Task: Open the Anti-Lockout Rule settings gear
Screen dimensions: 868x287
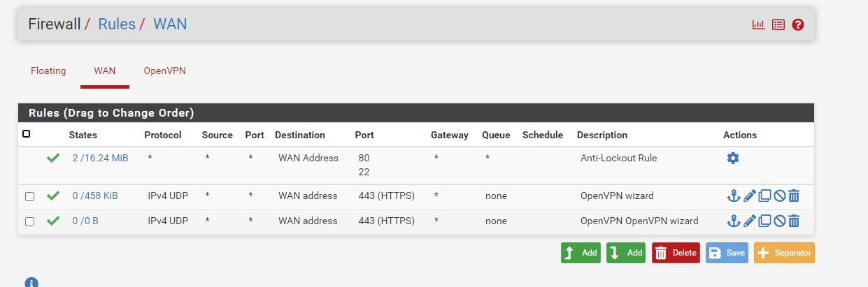Action: (x=732, y=158)
